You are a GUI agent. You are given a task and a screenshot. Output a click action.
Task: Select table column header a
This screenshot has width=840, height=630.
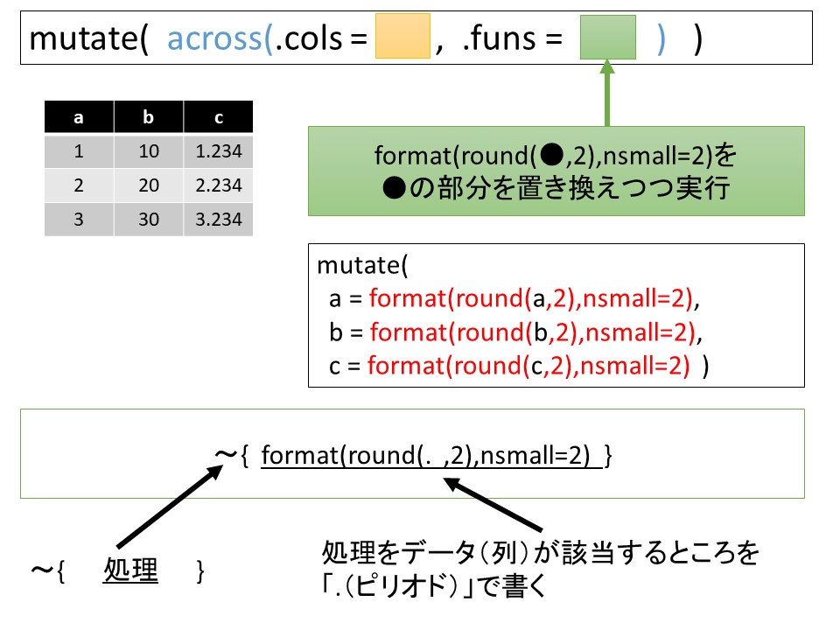(x=79, y=116)
